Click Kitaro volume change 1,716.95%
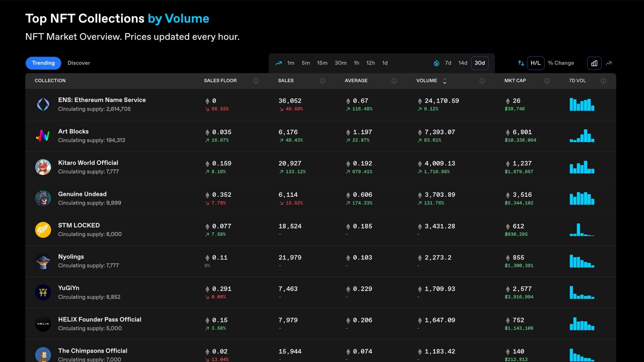The height and width of the screenshot is (362, 644). [437, 172]
